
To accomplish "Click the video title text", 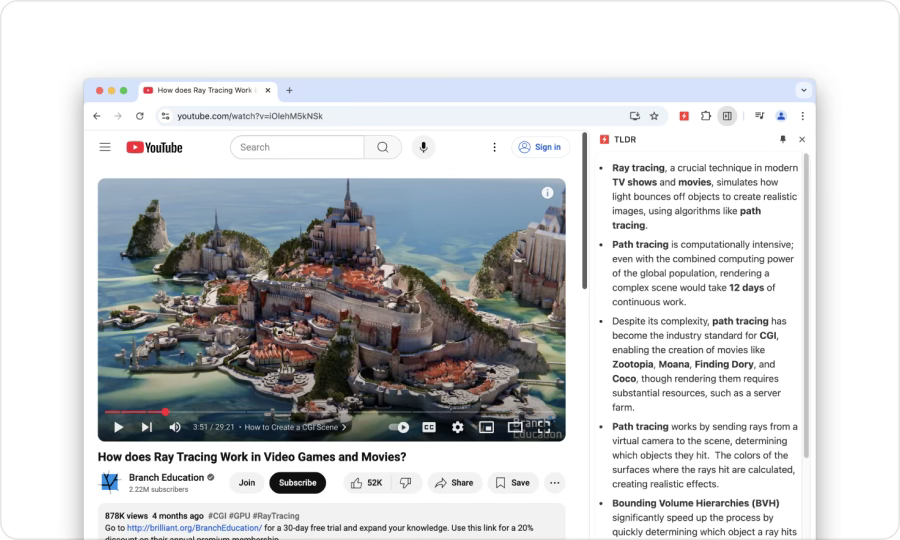I will pyautogui.click(x=252, y=457).
